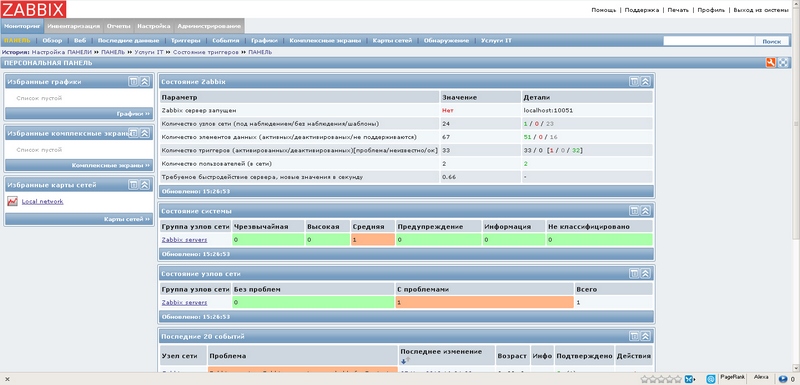Open the Настройка main tab
This screenshot has height=385, width=800.
154,26
